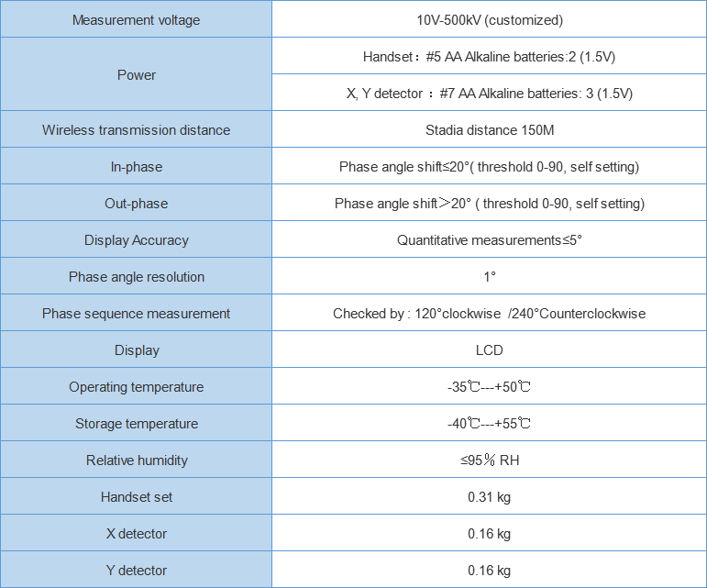
Task: Select the -40℃---+55℃ storage value
Action: pos(489,424)
